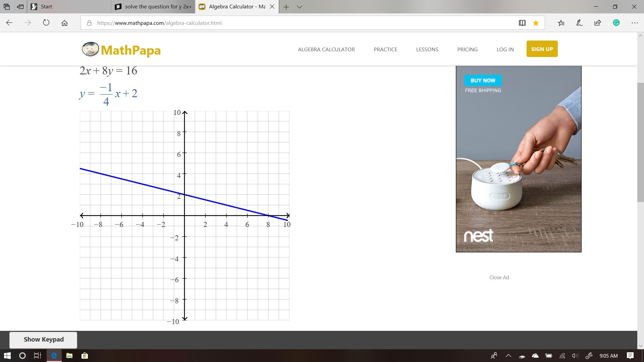Open the Grammarly extension icon

click(x=616, y=23)
